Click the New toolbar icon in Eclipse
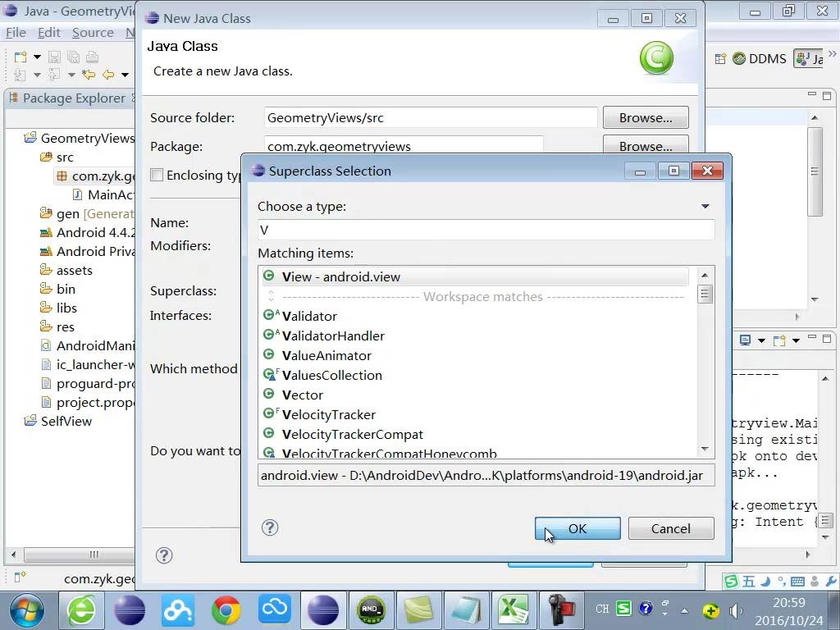 point(20,57)
